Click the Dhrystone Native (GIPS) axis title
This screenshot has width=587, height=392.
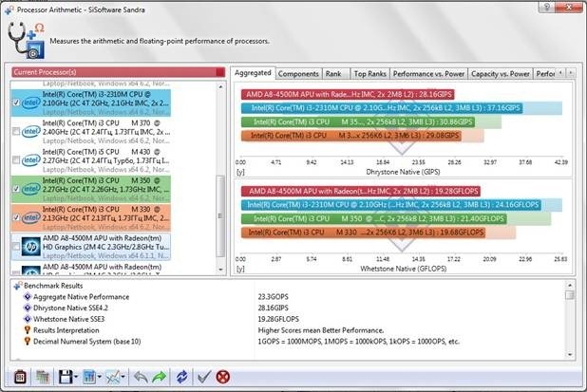click(403, 172)
